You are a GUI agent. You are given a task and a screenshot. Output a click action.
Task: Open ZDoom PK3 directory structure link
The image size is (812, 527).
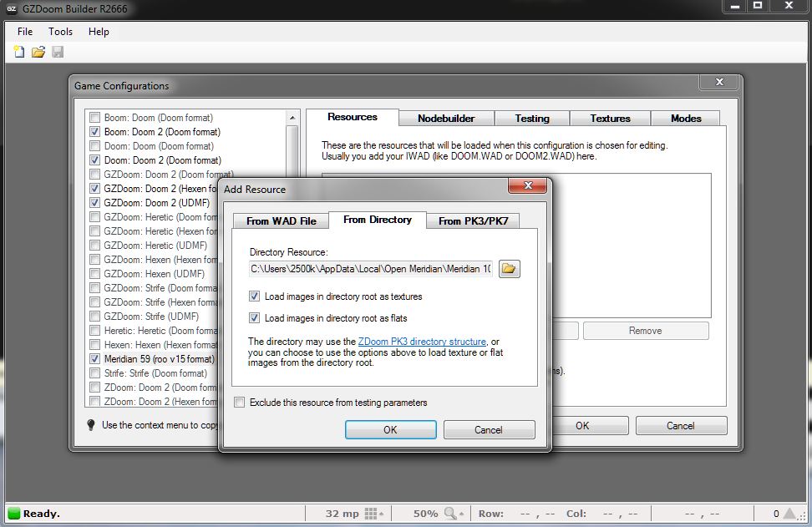[422, 342]
